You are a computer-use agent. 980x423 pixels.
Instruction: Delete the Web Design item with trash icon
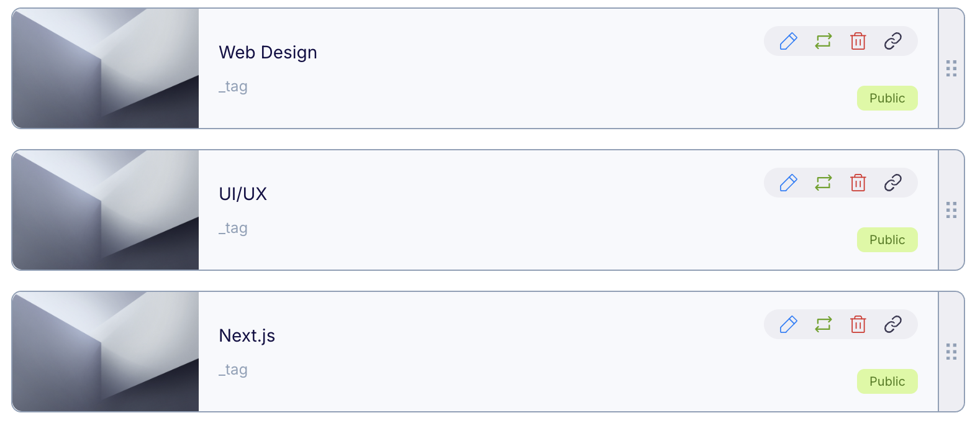point(858,41)
